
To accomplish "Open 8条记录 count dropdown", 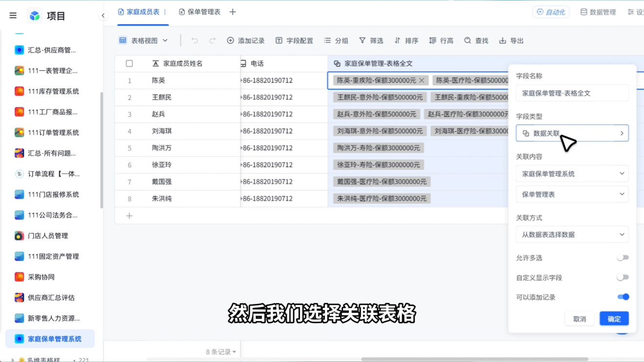I will point(221,352).
